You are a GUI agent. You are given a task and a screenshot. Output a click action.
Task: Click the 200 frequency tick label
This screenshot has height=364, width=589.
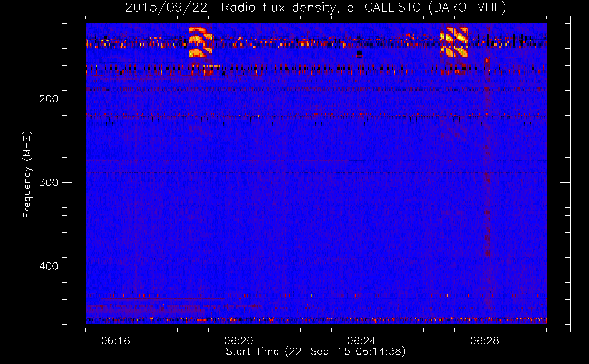(49, 99)
